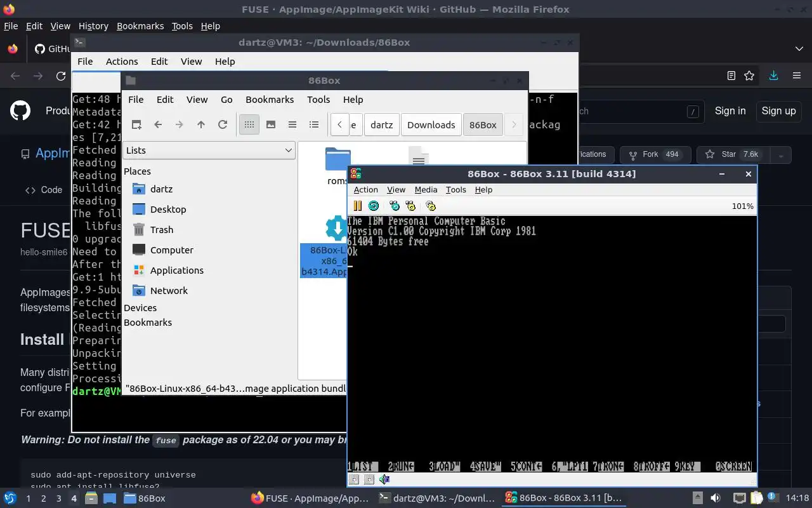Click List all tabs chevron in Firefox
This screenshot has height=508, width=812.
[799, 49]
